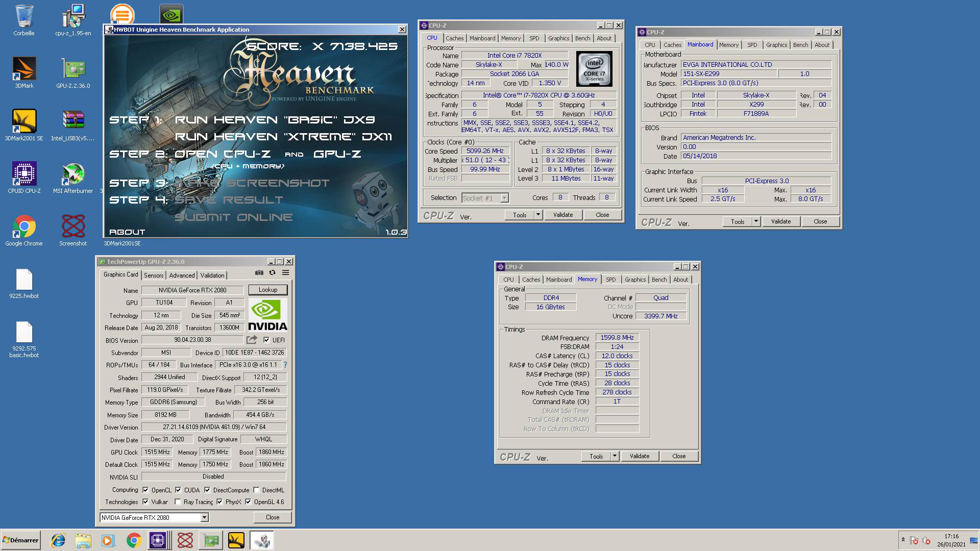
Task: Open GPU-Z.2.36.0 desktop icon
Action: pos(73,73)
